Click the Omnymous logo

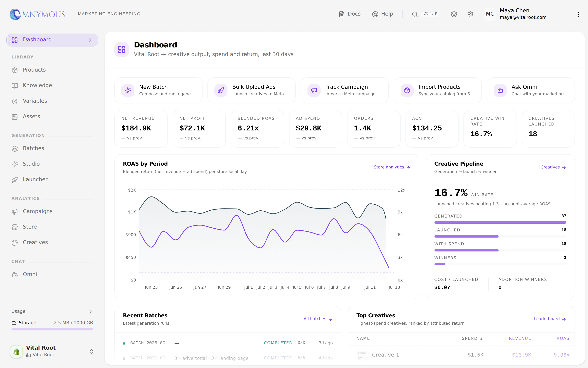[x=37, y=14]
